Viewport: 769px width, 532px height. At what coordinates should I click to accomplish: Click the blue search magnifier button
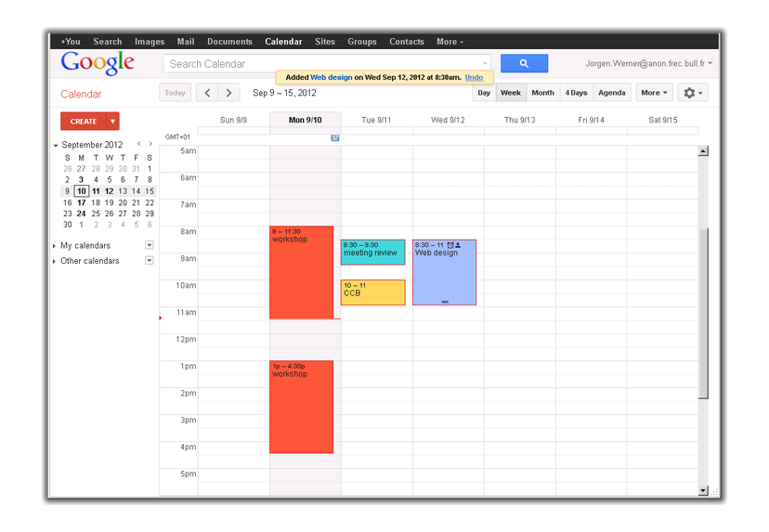(524, 63)
